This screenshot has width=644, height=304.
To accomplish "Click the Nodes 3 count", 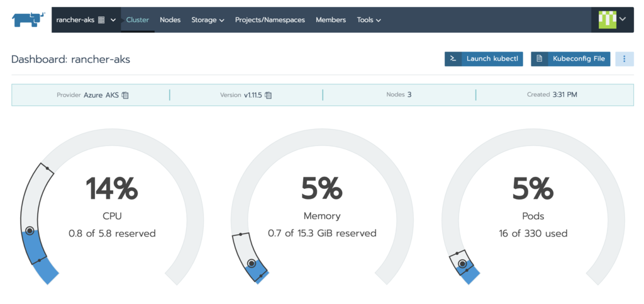I will click(399, 95).
